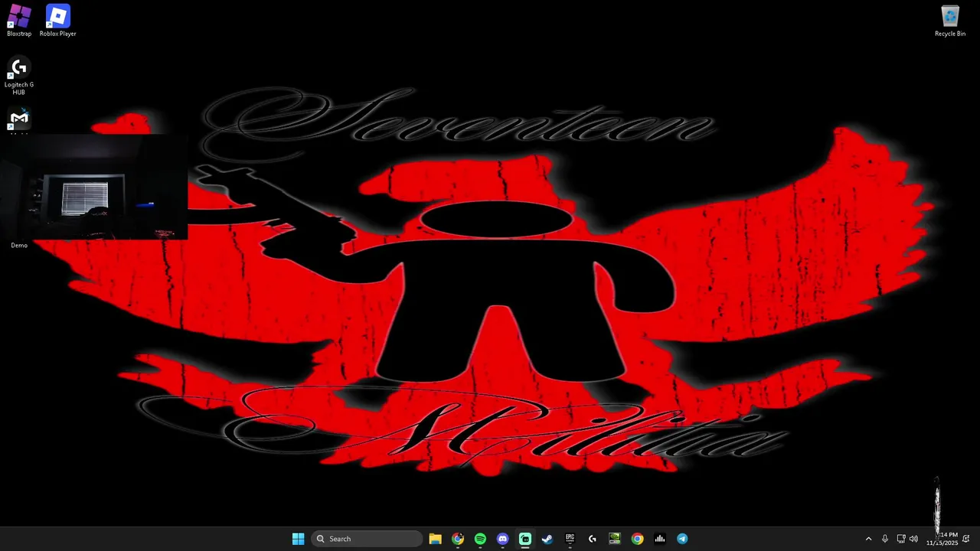Open the clock and date calendar flyout
The width and height of the screenshot is (980, 551).
tap(942, 539)
